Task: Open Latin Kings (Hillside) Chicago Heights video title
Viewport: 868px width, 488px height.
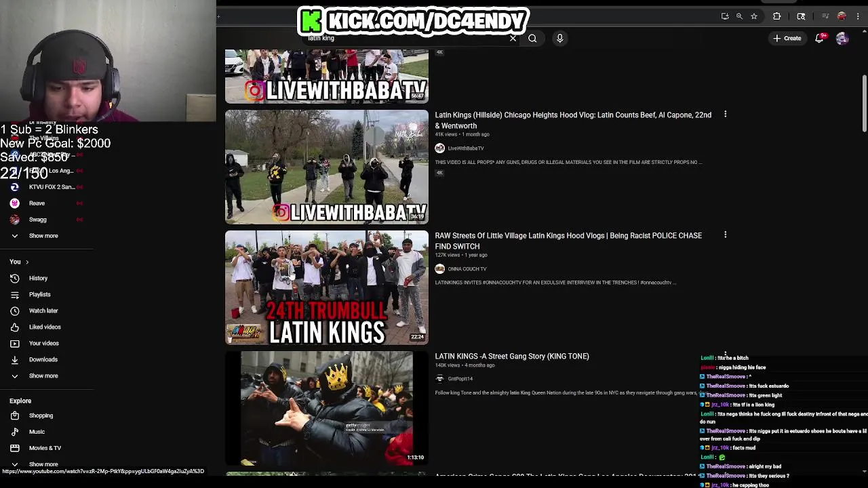Action: pyautogui.click(x=573, y=120)
